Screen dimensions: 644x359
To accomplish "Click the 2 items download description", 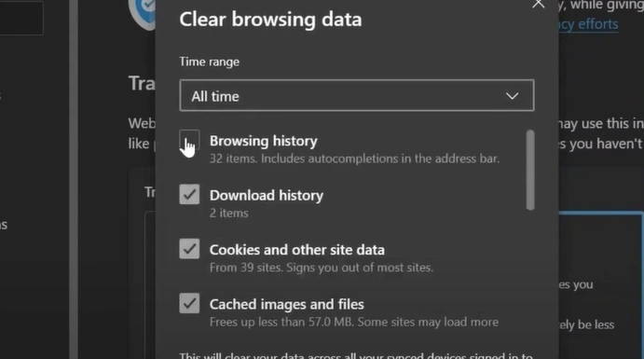I will pyautogui.click(x=228, y=214).
